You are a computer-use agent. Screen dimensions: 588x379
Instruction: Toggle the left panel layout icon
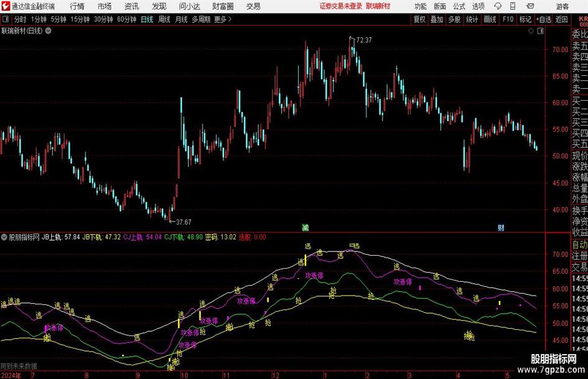click(x=5, y=19)
